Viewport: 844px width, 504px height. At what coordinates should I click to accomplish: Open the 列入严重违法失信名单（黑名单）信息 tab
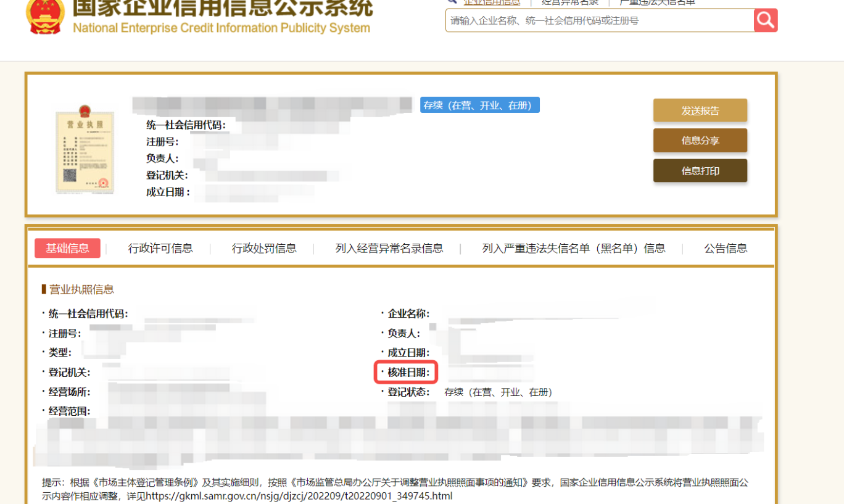[x=574, y=248]
